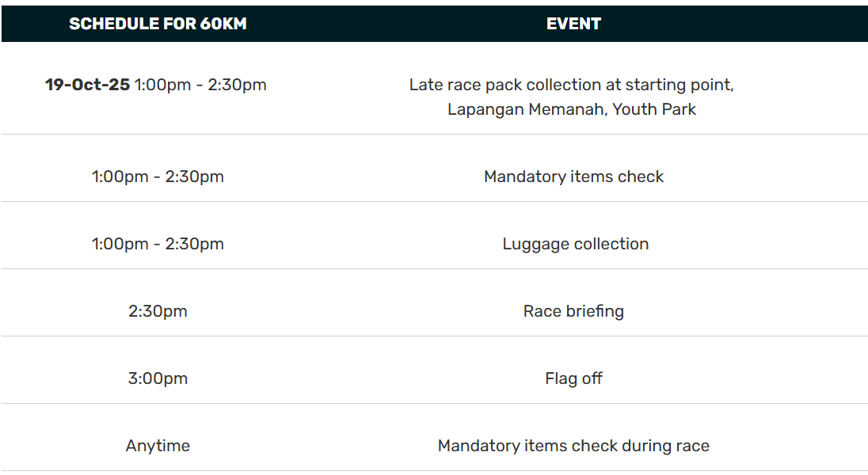Click the words "starting point" in first row
Screen dimensions: 868x475
pos(680,85)
